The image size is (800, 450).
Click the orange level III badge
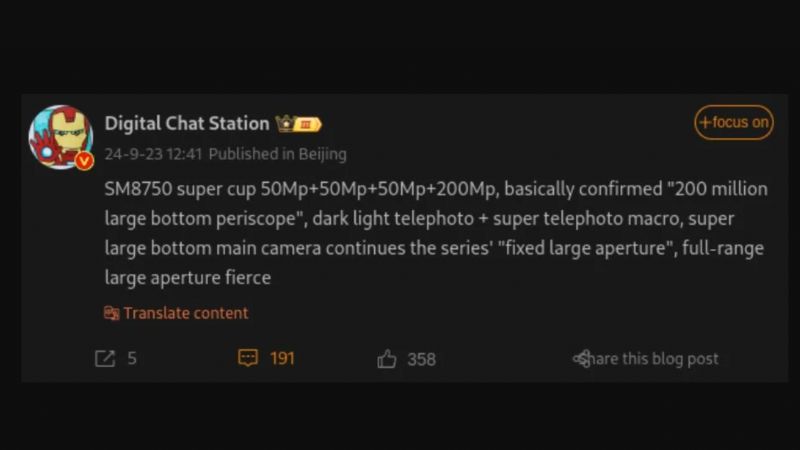(308, 124)
